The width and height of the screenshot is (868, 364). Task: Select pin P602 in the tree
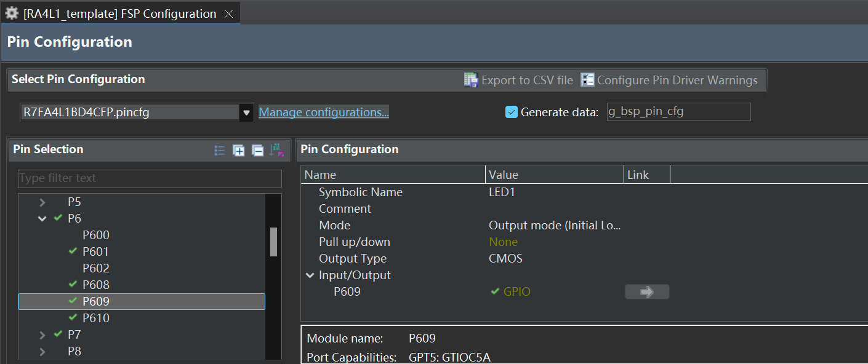tap(96, 269)
